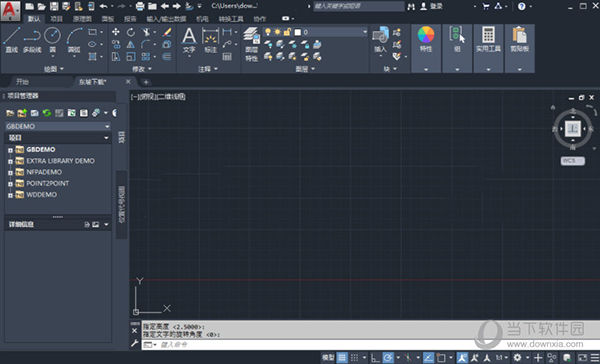Screen dimensions: 600x364
Task: Click the layer 0 color swatch square
Action: pyautogui.click(x=298, y=32)
